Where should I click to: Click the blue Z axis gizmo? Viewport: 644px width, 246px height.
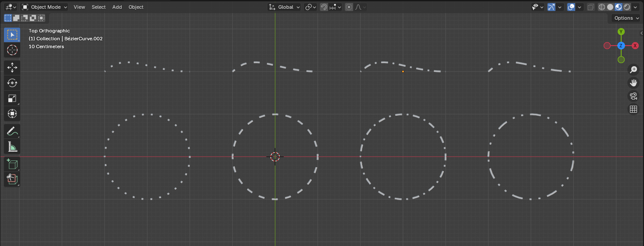click(x=621, y=46)
